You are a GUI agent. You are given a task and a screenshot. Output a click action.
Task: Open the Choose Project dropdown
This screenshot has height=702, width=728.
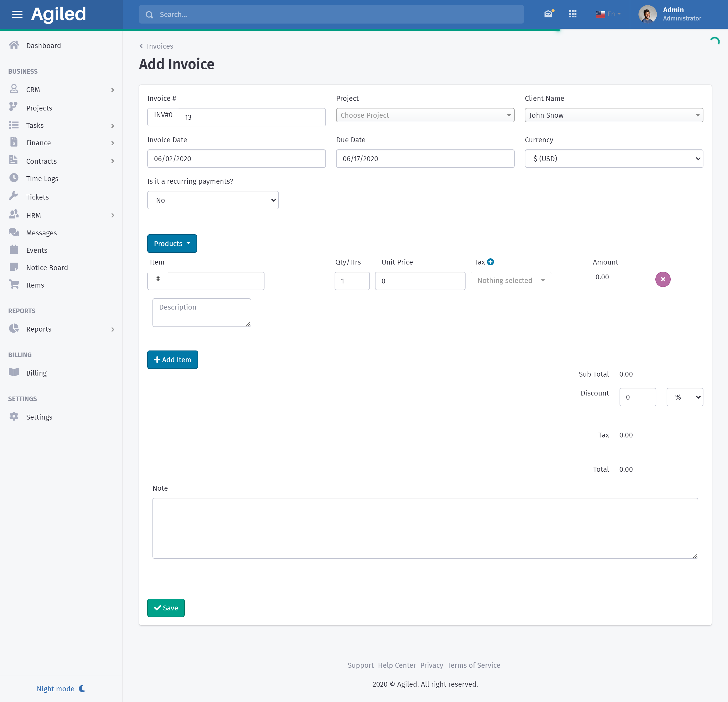(425, 115)
